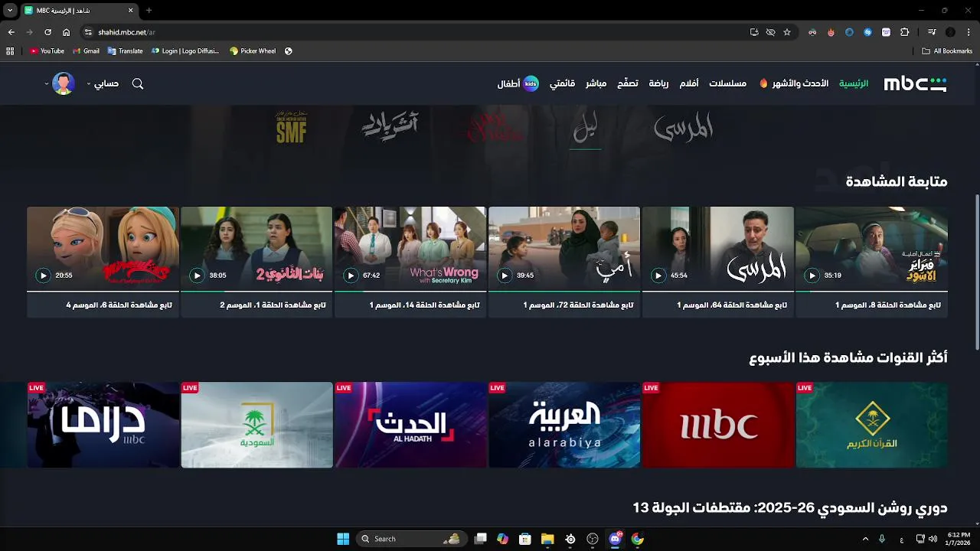
Task: Open the kids أطفال section
Action: pos(518,83)
